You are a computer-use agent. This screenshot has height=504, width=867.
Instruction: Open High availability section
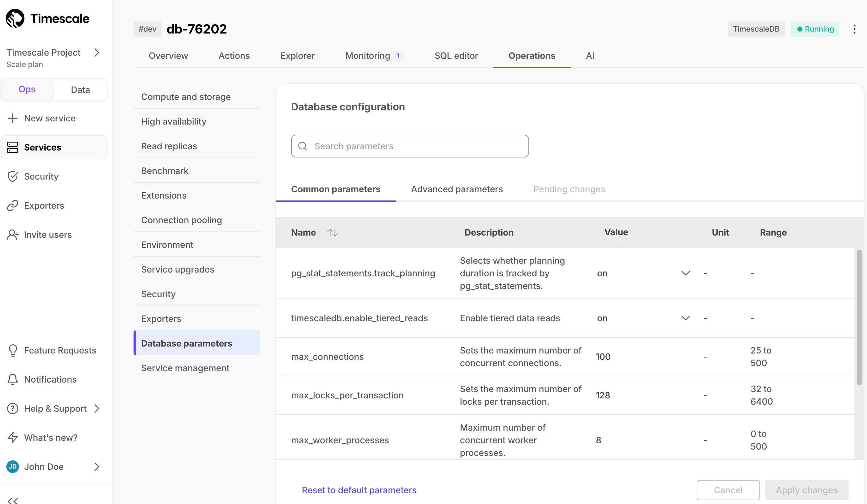coord(196,121)
